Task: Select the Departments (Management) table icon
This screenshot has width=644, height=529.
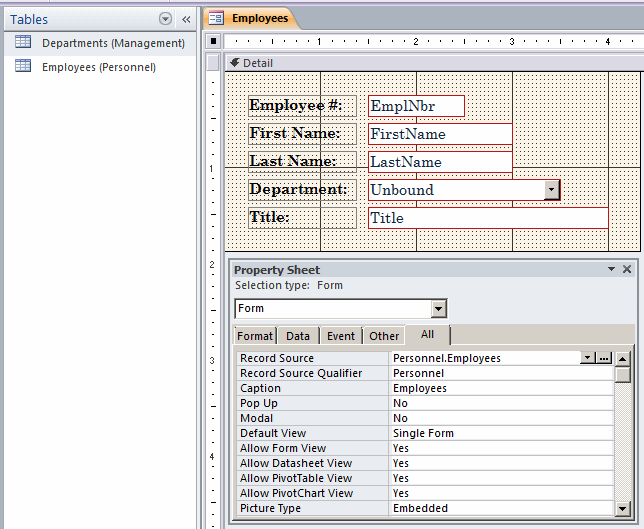Action: pyautogui.click(x=23, y=42)
